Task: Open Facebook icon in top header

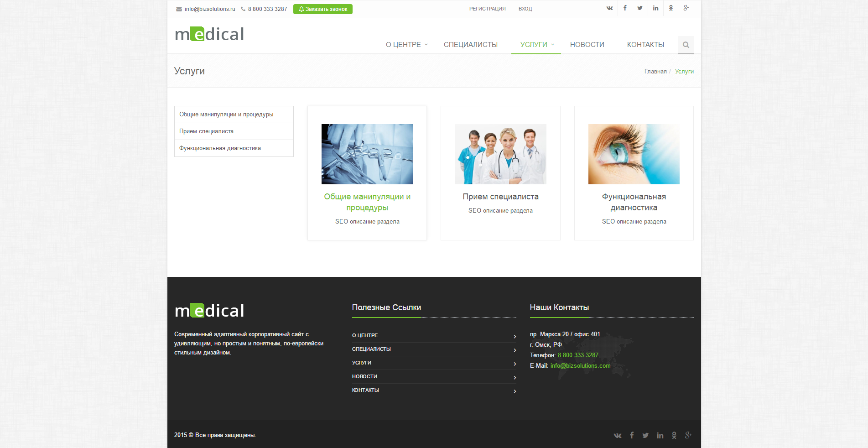Action: point(625,8)
